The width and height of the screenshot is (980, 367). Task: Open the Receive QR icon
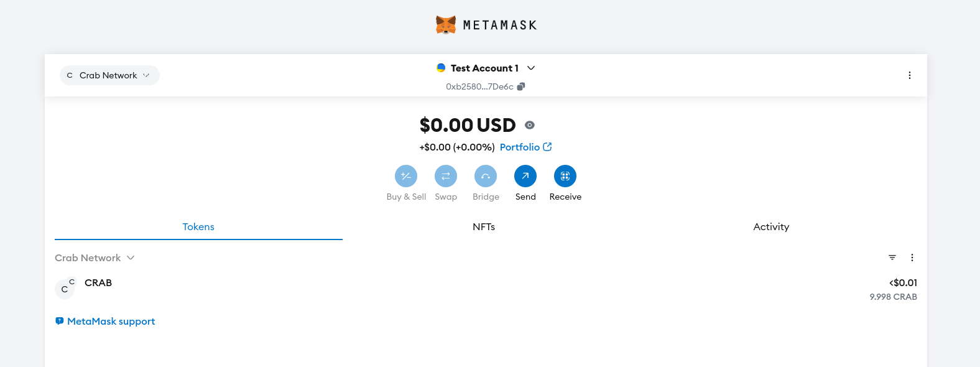[x=565, y=176]
